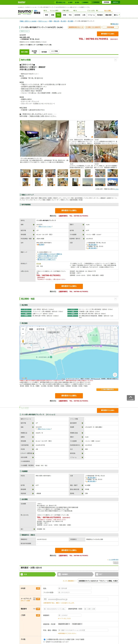This screenshot has width=138, height=644.
Task: Click プロフィール情報を表示 button
Action: [98, 581]
